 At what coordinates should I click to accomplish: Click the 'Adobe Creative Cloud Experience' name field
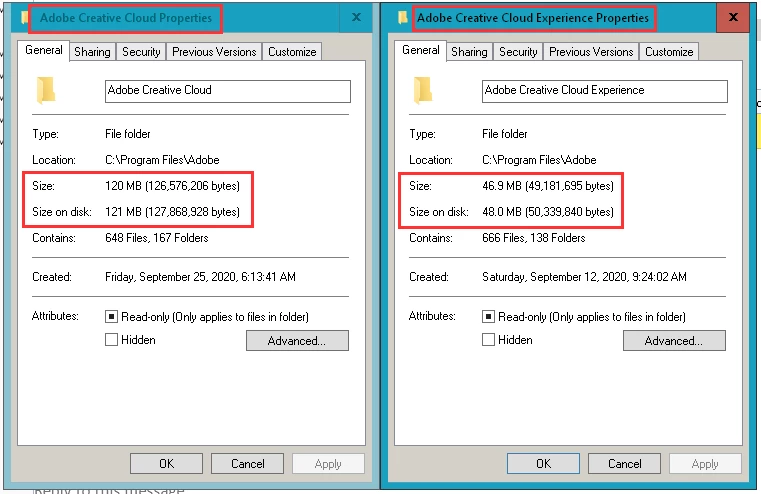coord(605,91)
